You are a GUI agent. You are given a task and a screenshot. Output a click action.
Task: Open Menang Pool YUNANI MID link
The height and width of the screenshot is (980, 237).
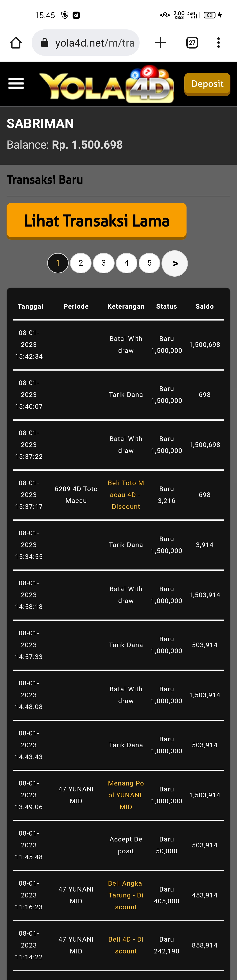(126, 795)
